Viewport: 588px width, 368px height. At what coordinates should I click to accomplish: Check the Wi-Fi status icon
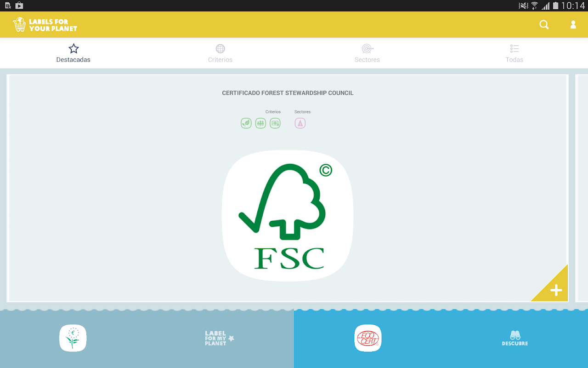click(534, 6)
